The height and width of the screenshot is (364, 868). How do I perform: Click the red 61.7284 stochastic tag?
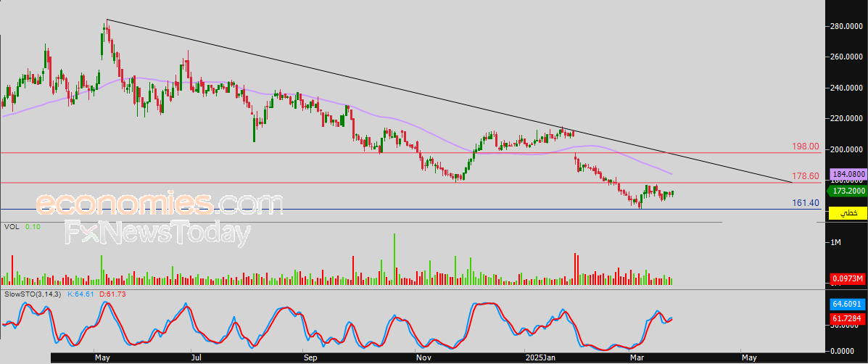point(847,318)
